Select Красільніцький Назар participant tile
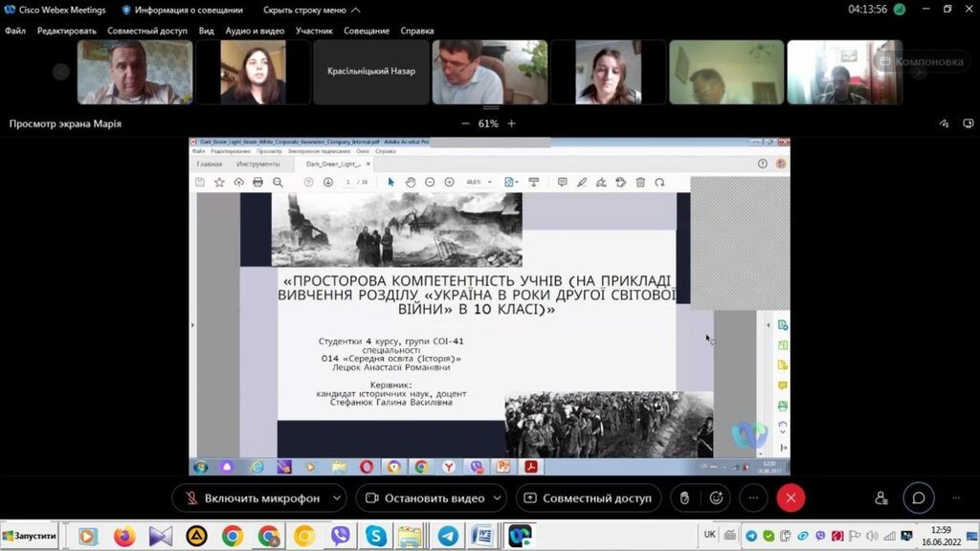Viewport: 980px width, 551px height. [x=371, y=72]
